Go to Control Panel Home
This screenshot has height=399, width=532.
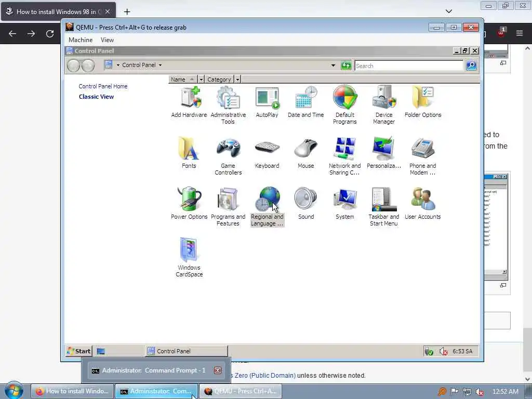point(103,86)
